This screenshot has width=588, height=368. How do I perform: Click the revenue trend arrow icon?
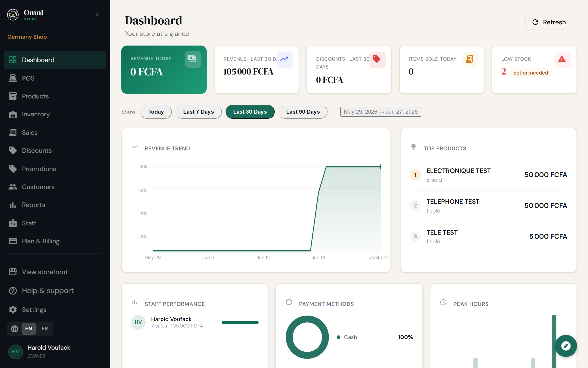tap(285, 60)
